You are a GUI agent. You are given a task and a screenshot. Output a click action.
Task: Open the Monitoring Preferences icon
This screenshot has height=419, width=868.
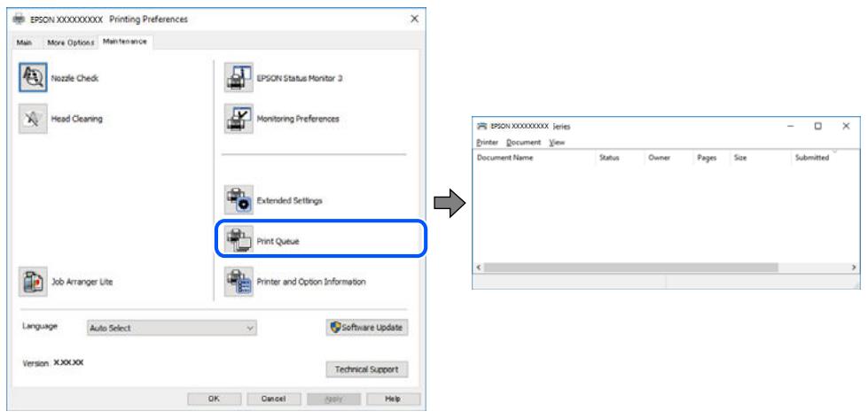[239, 119]
